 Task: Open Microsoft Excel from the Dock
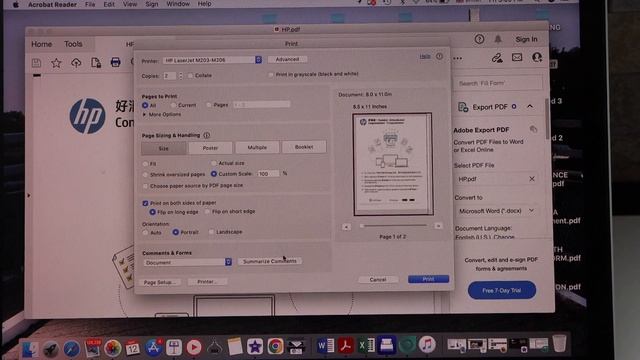coord(367,345)
